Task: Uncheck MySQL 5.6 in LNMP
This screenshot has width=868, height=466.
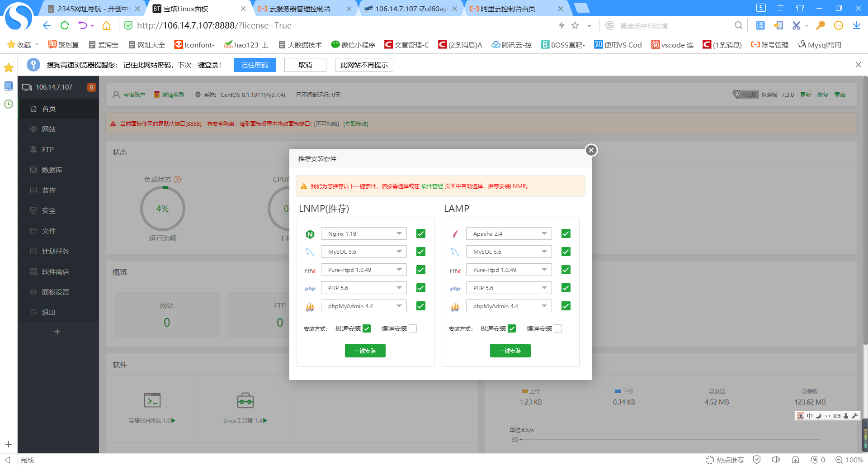Action: pos(421,252)
